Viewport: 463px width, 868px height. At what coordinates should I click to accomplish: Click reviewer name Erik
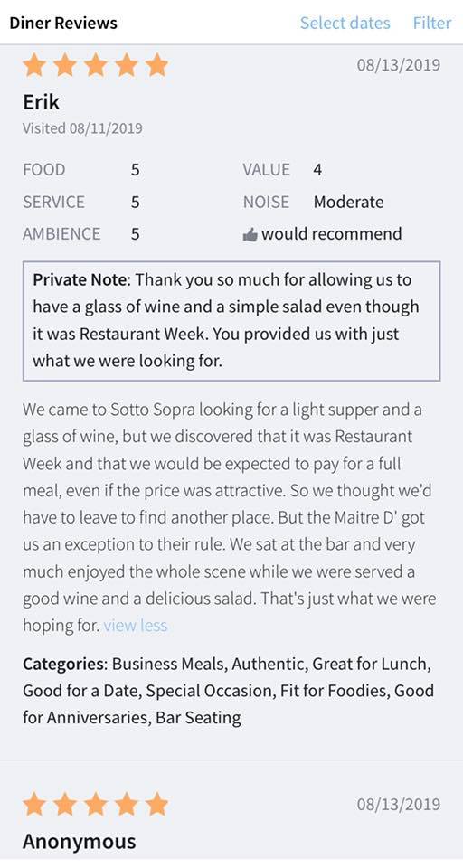click(x=41, y=102)
